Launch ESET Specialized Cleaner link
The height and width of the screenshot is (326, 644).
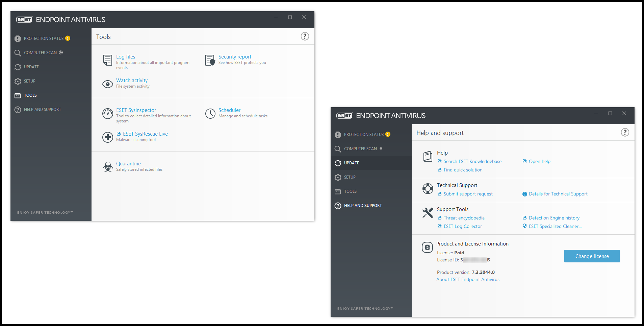point(555,226)
